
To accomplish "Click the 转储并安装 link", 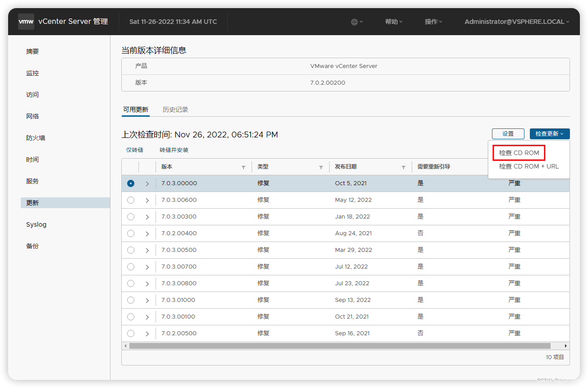I will 174,150.
